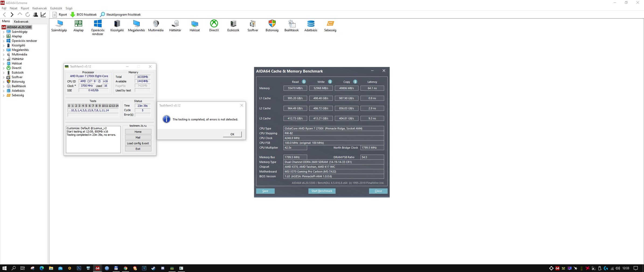The image size is (644, 272).
Task: Click Load config & exit in TestMem5
Action: click(138, 143)
